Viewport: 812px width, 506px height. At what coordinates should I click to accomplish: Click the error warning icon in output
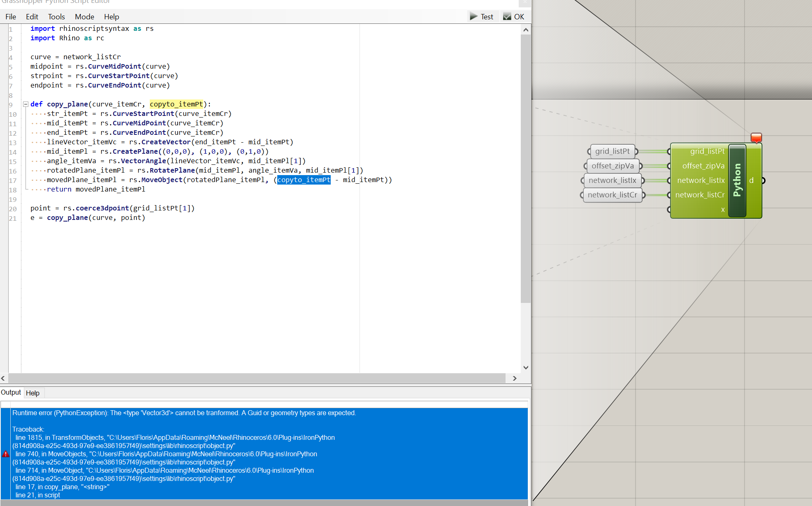pyautogui.click(x=6, y=454)
